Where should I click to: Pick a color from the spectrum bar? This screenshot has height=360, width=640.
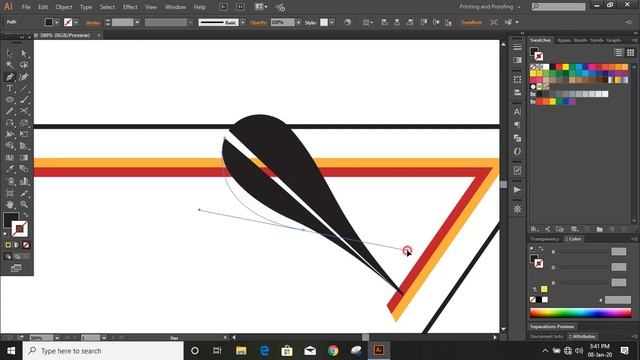(x=580, y=313)
